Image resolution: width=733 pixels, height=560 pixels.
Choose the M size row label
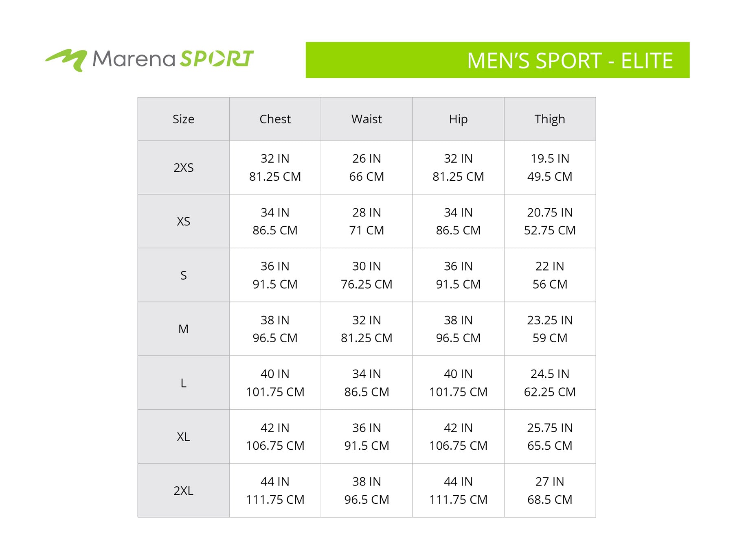(x=183, y=329)
